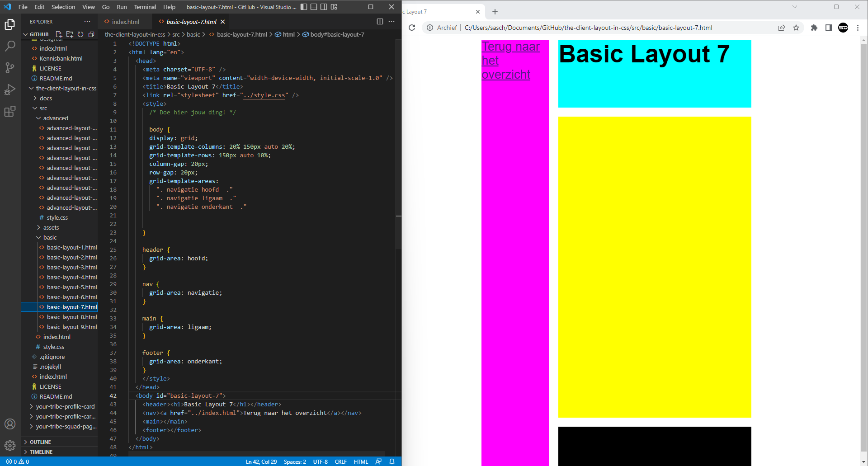Image resolution: width=868 pixels, height=466 pixels.
Task: Click the Chrome address bar URL
Action: [x=588, y=28]
